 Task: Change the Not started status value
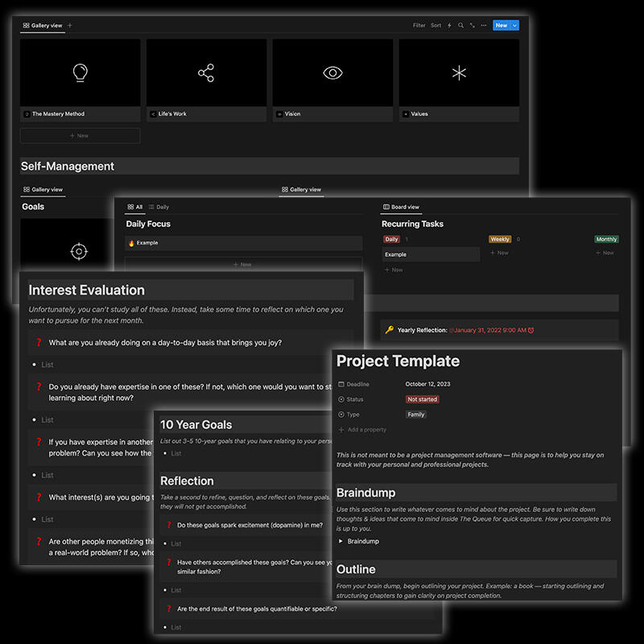pyautogui.click(x=423, y=399)
